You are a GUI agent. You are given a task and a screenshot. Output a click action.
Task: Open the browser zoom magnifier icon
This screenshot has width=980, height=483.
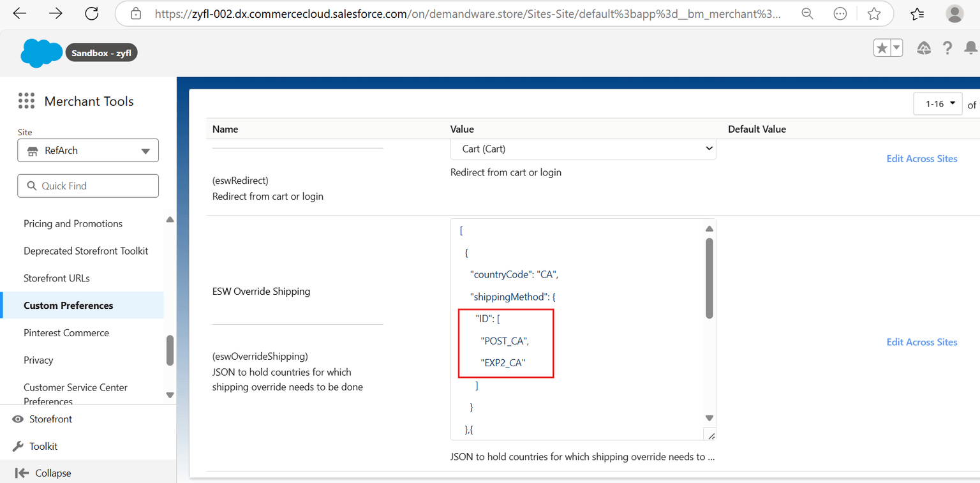coord(807,13)
